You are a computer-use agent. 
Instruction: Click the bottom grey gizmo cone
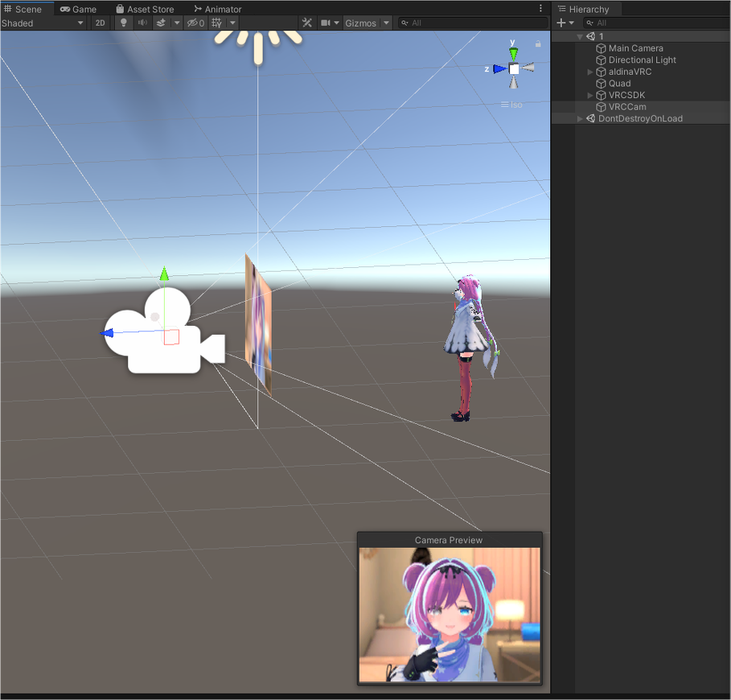click(x=513, y=83)
